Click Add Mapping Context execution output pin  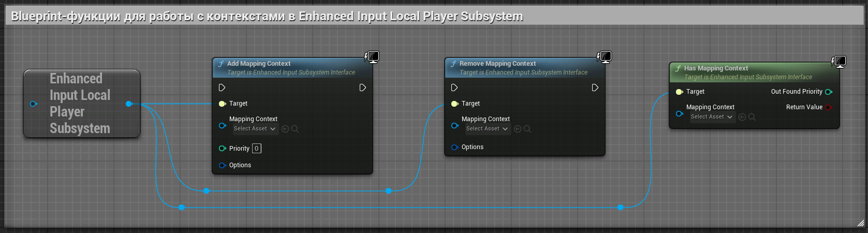[x=363, y=88]
